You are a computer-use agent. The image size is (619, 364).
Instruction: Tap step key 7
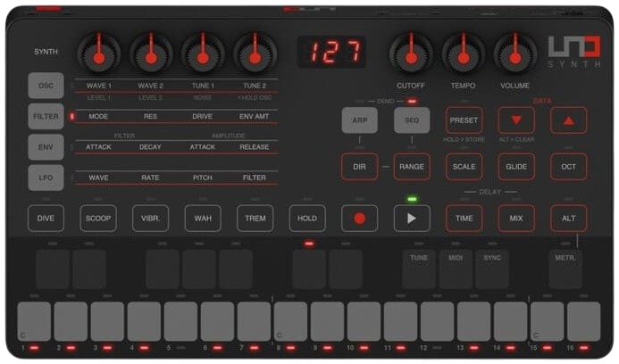click(x=255, y=321)
